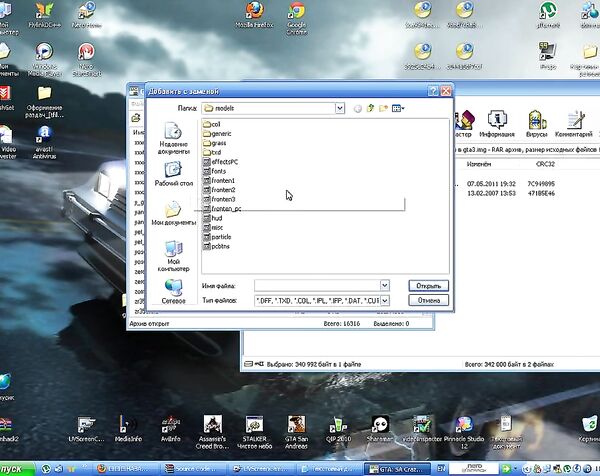600x476 pixels.
Task: Click the Имя файла text field
Action: coord(315,286)
